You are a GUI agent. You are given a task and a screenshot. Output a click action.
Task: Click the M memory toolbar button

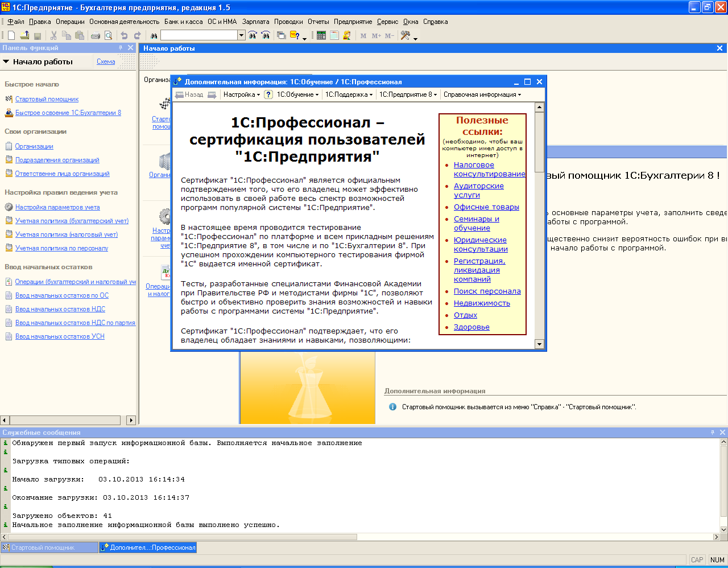(x=363, y=35)
